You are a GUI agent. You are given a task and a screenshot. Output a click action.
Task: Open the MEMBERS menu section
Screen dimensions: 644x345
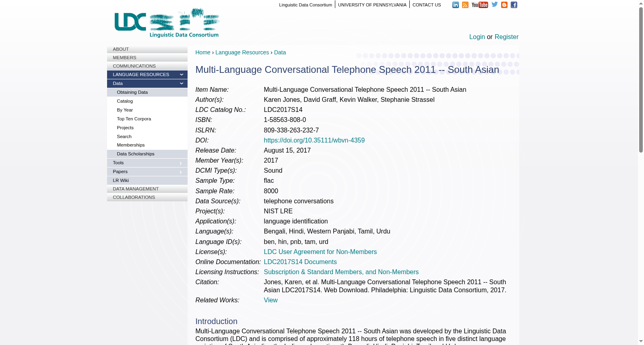tap(147, 58)
